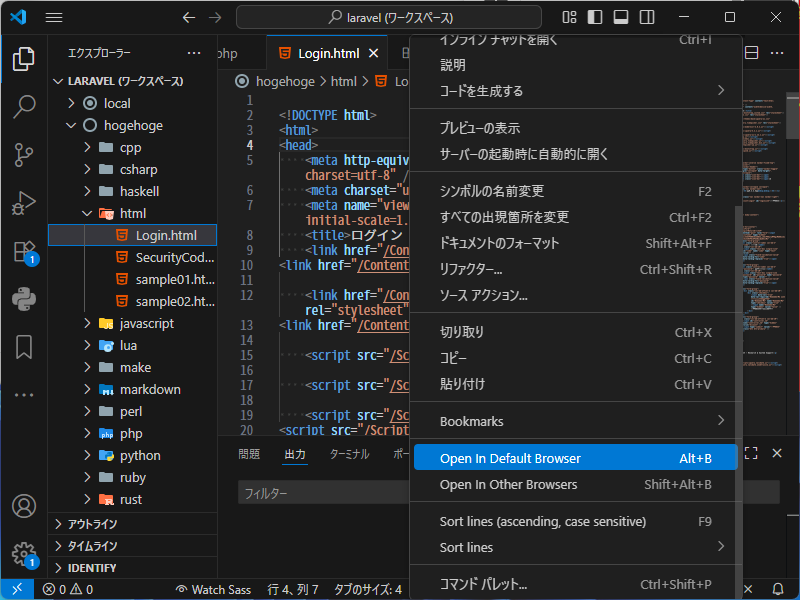Open Run and Debug view
The width and height of the screenshot is (800, 600).
[24, 203]
